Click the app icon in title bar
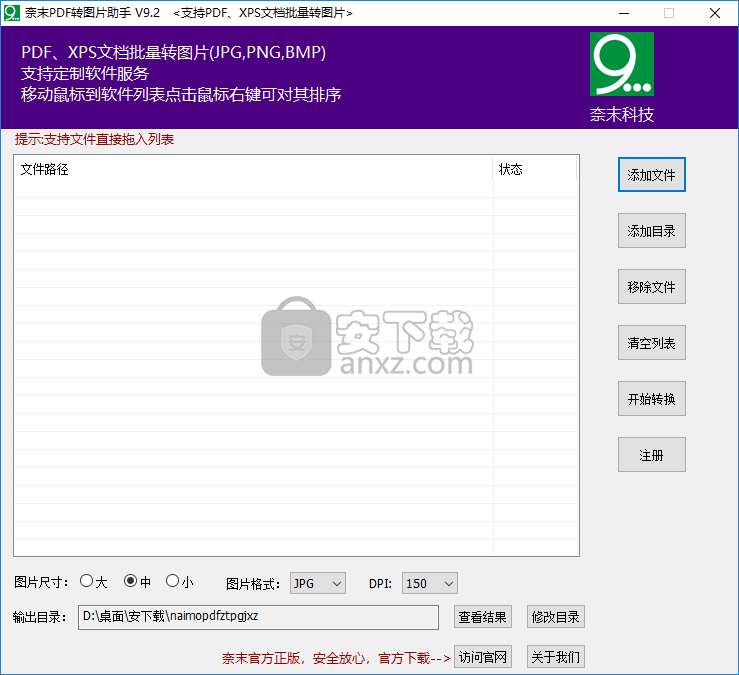Screen dimensions: 739x675 [11, 13]
